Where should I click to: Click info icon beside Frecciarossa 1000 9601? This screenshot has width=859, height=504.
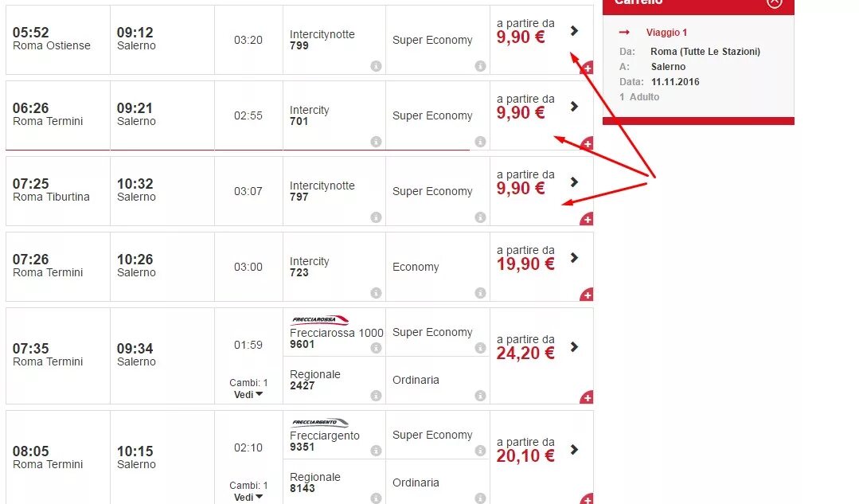376,348
